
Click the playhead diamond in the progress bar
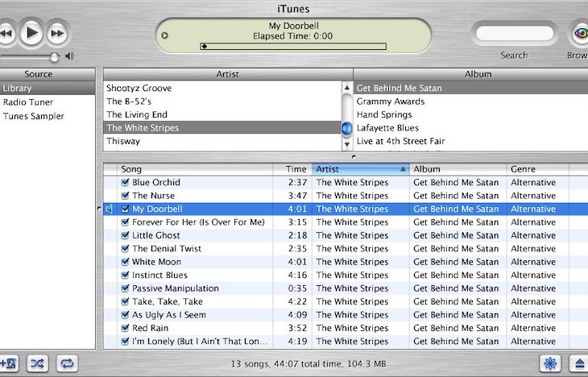204,47
